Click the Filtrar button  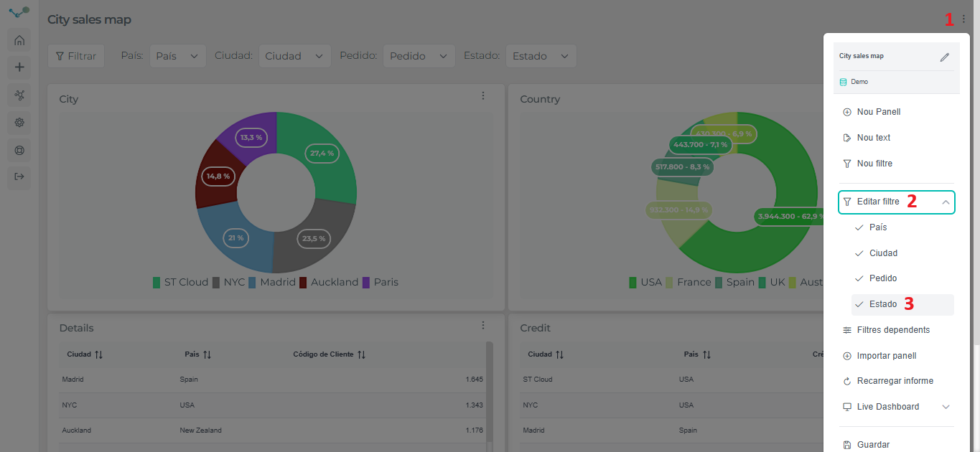pyautogui.click(x=76, y=56)
